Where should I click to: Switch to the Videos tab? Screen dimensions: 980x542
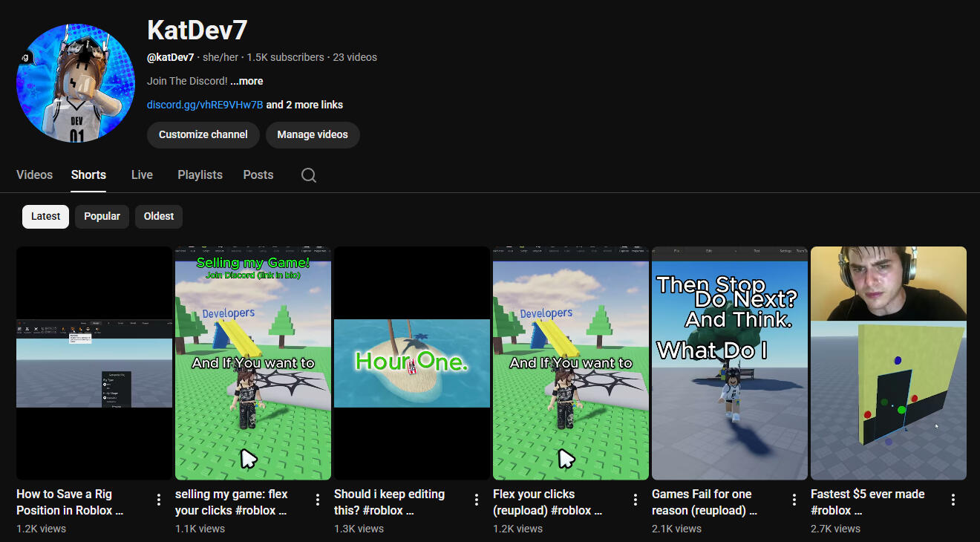[35, 175]
